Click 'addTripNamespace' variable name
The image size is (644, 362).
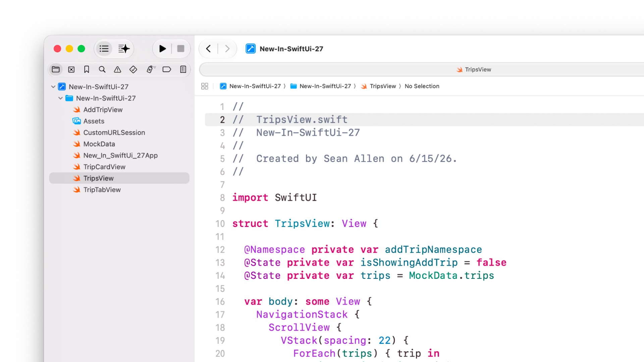[x=433, y=250]
